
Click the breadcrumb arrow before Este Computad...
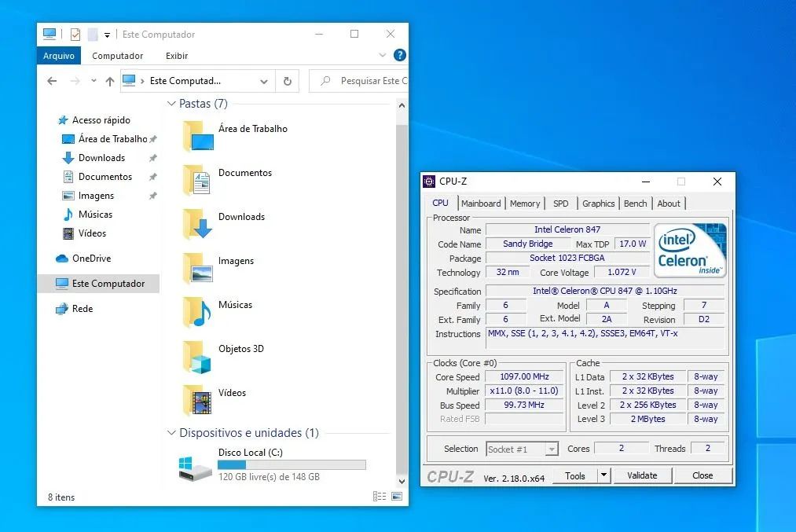(143, 81)
